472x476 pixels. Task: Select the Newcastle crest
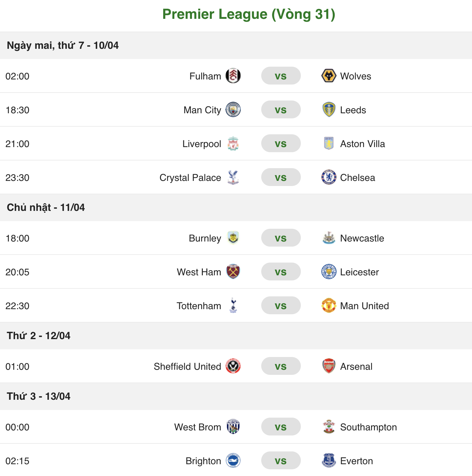[328, 238]
